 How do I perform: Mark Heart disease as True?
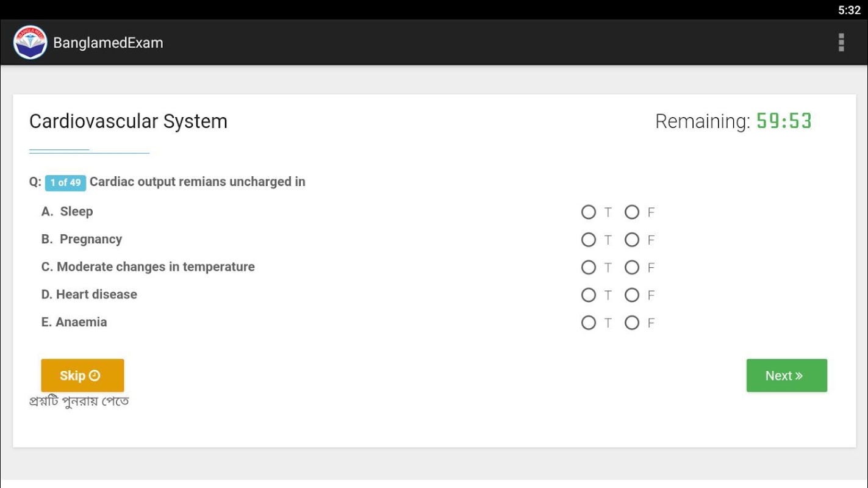coord(589,295)
